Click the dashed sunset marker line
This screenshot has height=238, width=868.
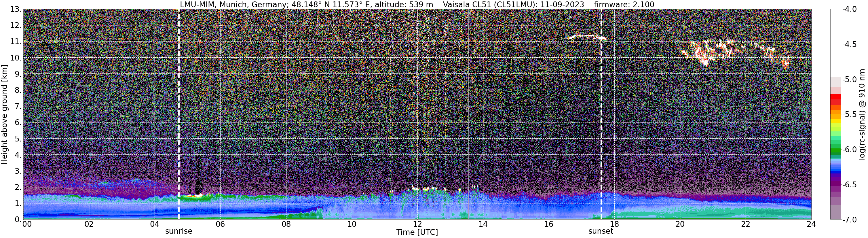(601, 114)
